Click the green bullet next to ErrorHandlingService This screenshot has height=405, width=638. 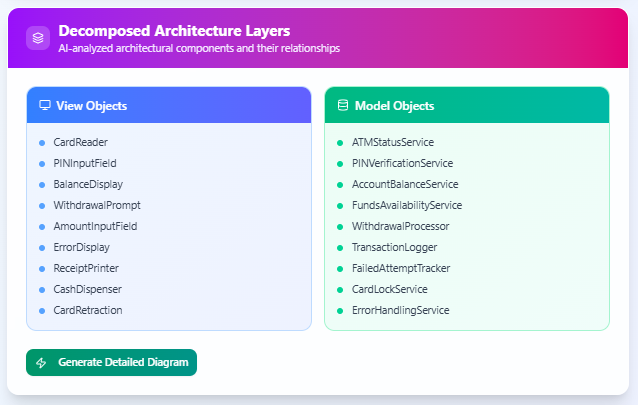(340, 310)
